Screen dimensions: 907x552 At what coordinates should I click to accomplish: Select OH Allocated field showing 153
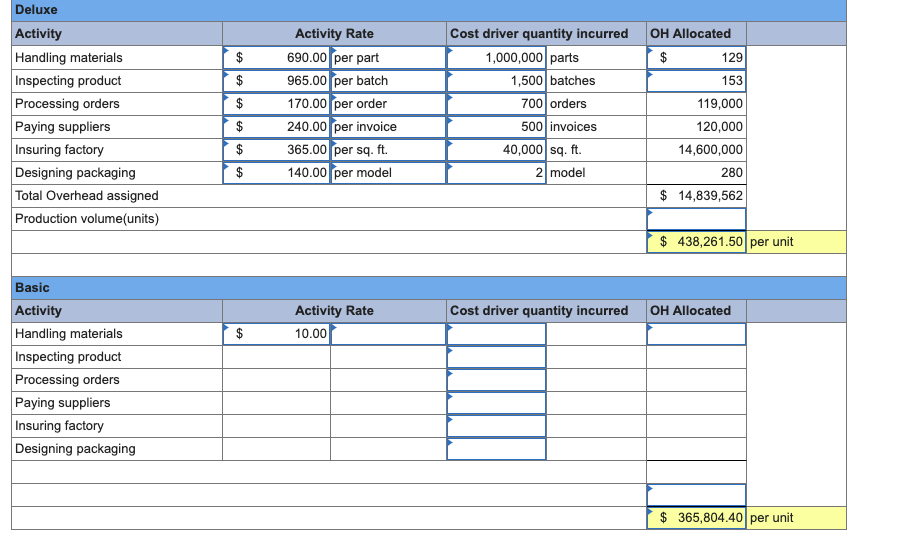click(x=696, y=81)
